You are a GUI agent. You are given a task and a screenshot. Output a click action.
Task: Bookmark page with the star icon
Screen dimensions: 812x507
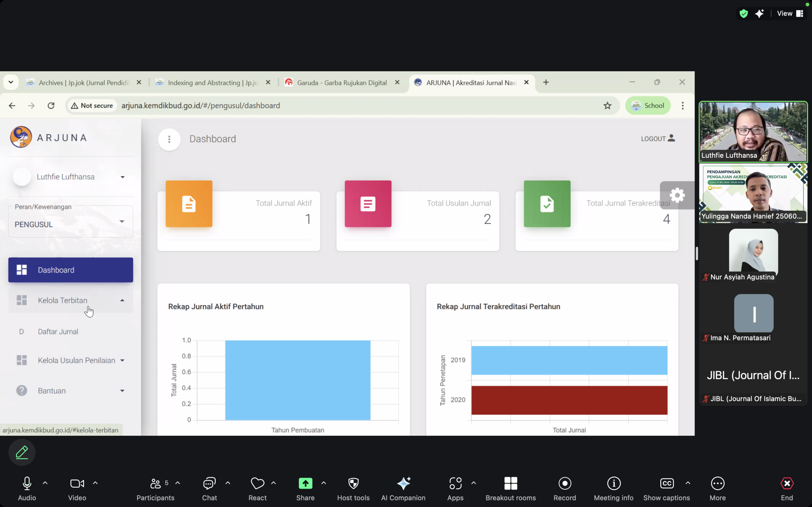pos(607,106)
